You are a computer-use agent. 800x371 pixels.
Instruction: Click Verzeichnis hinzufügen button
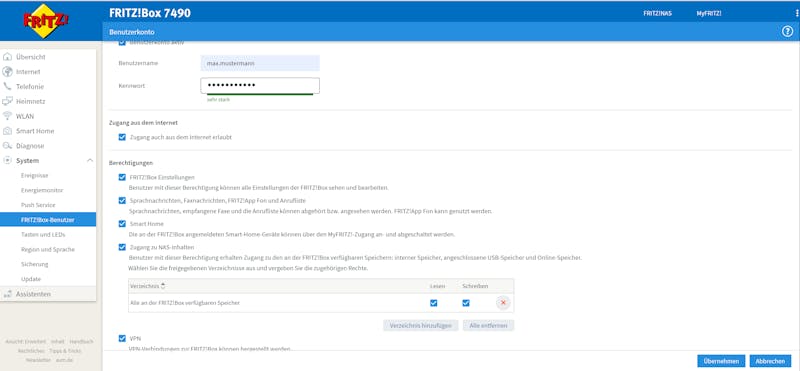coord(420,326)
